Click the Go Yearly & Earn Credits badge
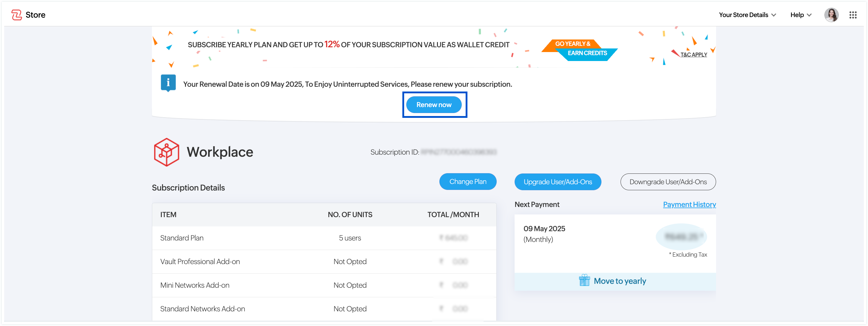This screenshot has width=868, height=326. click(579, 49)
